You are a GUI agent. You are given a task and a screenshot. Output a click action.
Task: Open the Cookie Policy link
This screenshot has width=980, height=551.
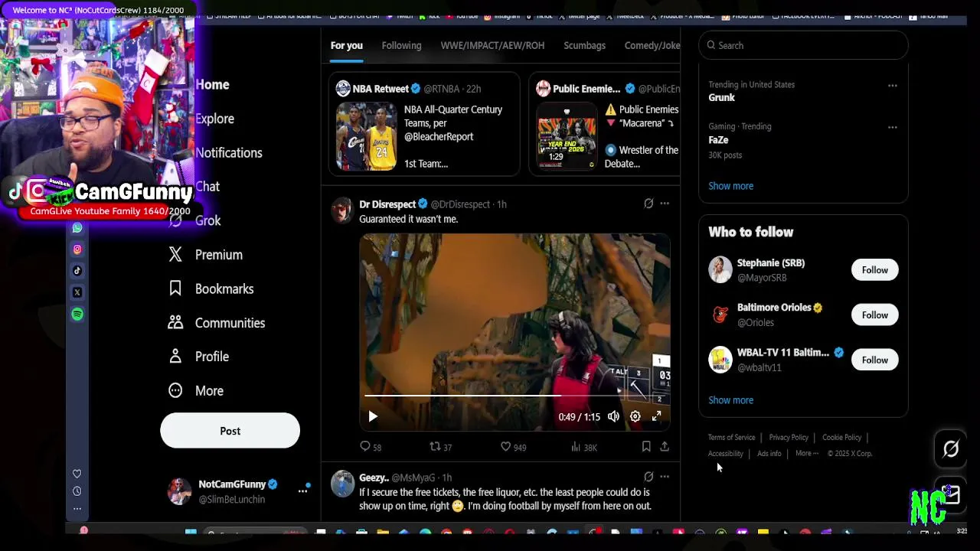[x=841, y=438]
